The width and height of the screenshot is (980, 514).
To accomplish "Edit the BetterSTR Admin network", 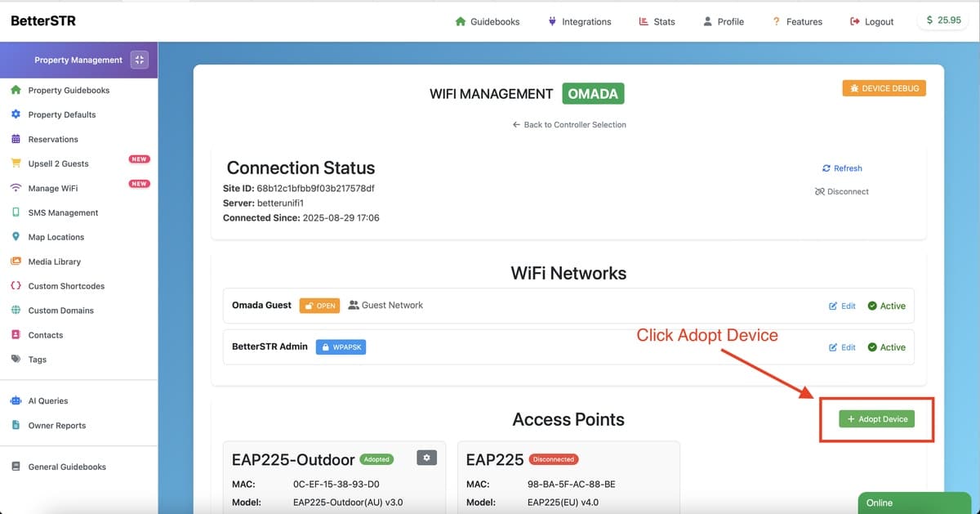I will (842, 347).
